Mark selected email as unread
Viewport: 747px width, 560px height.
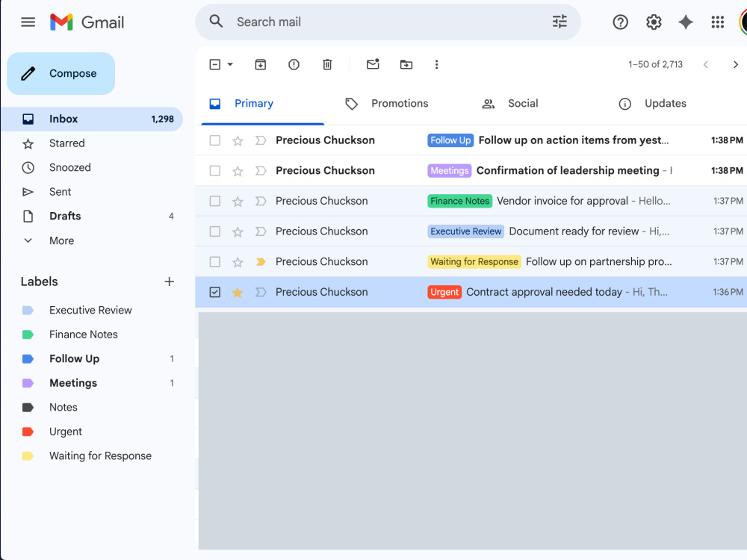373,63
